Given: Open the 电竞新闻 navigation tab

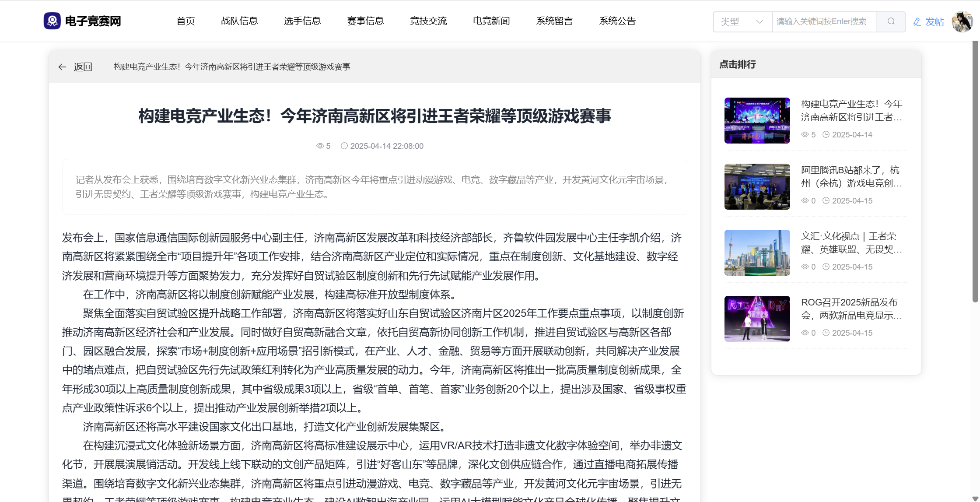Looking at the screenshot, I should click(491, 21).
